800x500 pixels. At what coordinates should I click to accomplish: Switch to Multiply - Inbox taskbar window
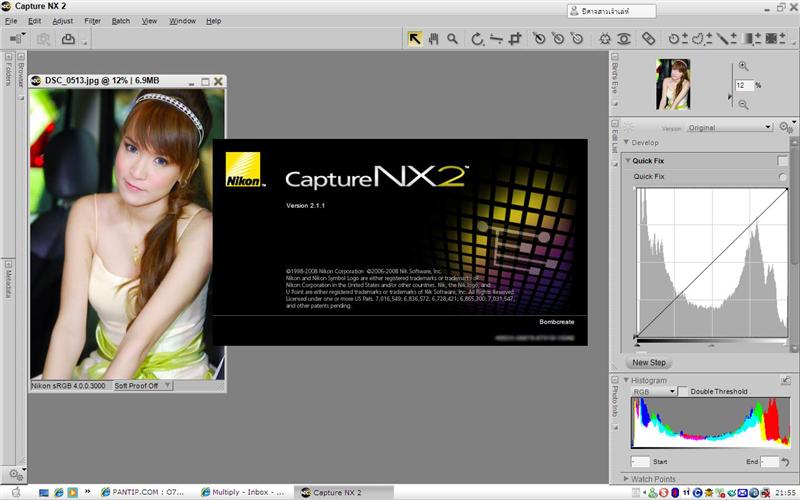pos(243,492)
